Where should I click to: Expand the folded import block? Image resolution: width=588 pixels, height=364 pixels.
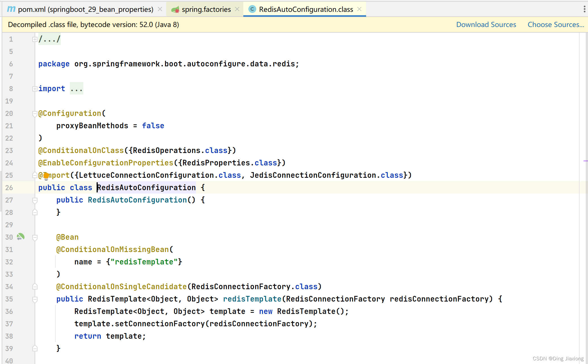point(35,89)
